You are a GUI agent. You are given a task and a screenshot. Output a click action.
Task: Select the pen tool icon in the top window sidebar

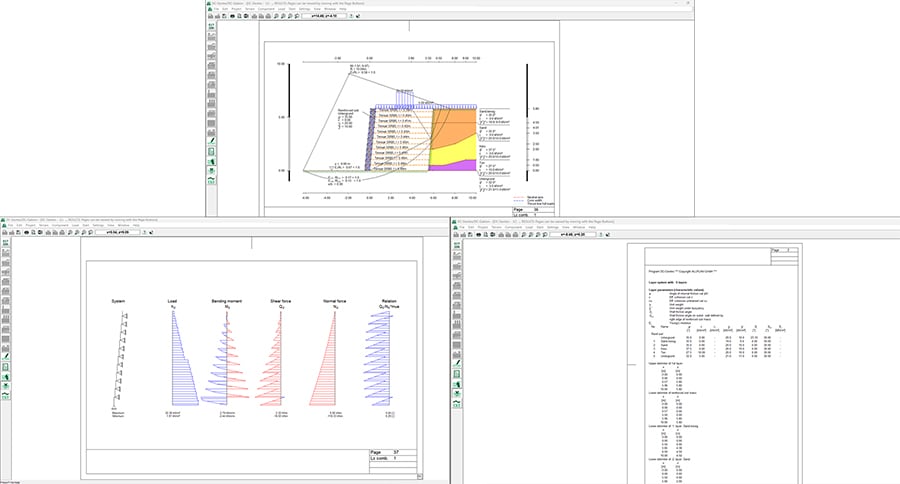tap(211, 140)
